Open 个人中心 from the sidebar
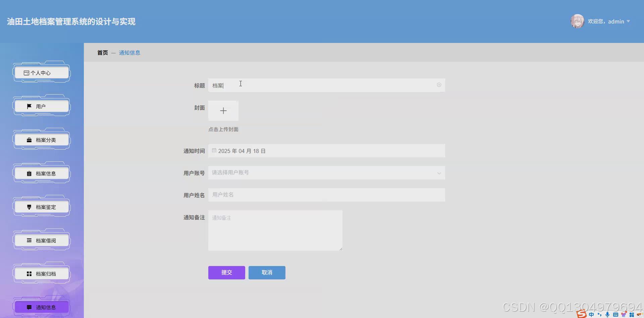 [x=41, y=72]
